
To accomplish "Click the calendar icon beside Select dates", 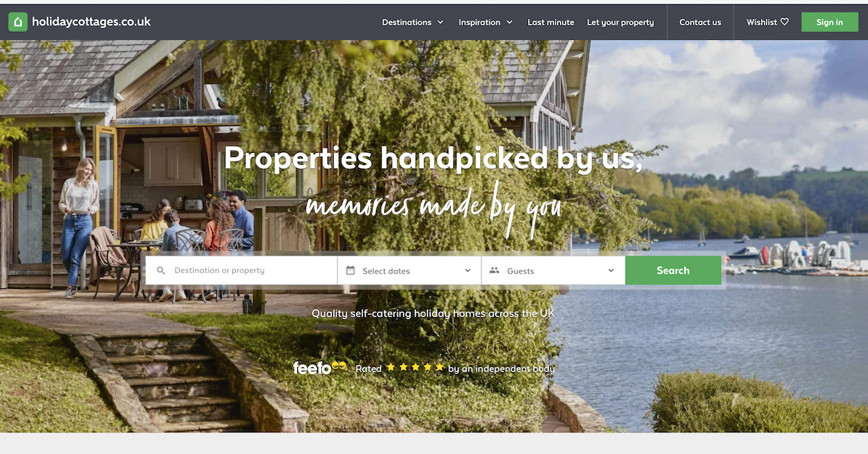I will 351,270.
